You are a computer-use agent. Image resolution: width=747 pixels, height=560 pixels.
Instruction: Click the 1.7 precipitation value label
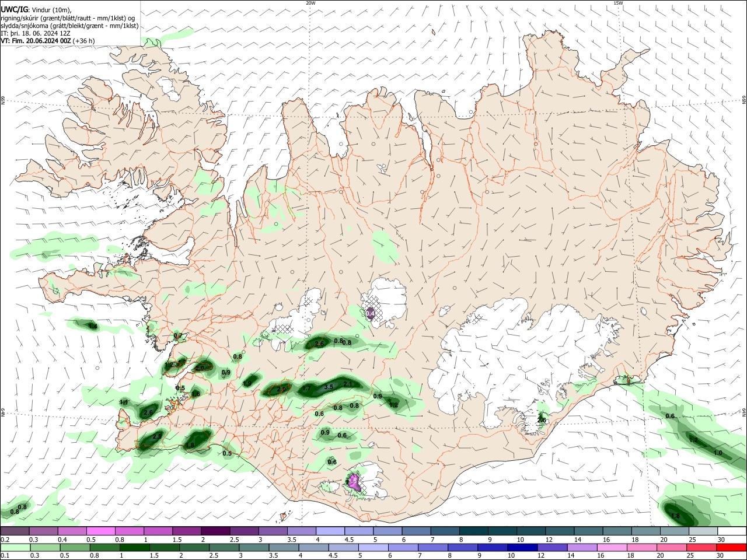[x=306, y=388]
